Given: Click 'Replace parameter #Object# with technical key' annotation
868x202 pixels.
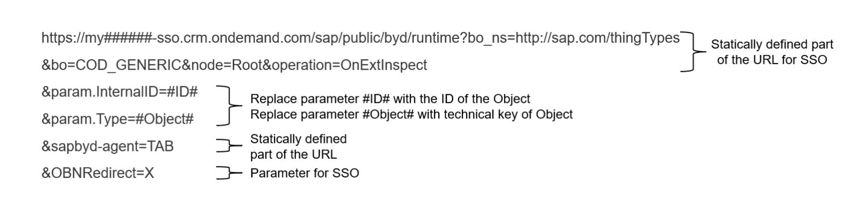Looking at the screenshot, I should tap(411, 115).
